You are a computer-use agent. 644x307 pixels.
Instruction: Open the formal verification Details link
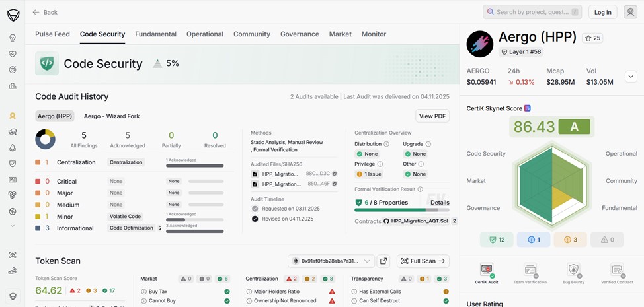440,203
